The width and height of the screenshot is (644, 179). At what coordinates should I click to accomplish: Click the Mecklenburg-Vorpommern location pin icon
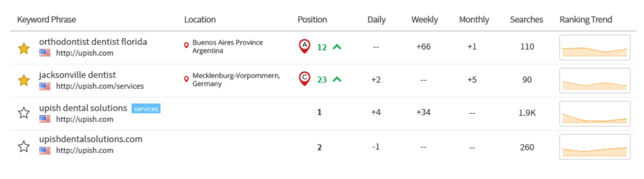coord(186,79)
